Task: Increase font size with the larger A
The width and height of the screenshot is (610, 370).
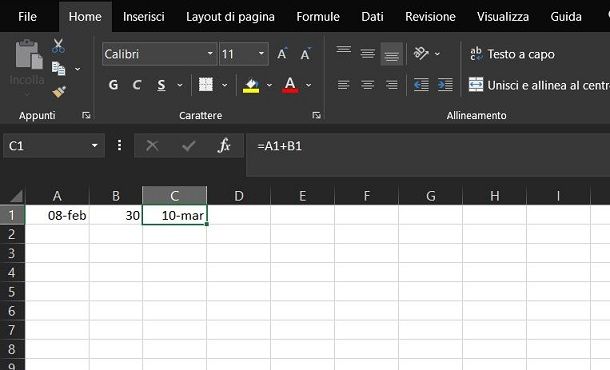Action: click(x=282, y=54)
